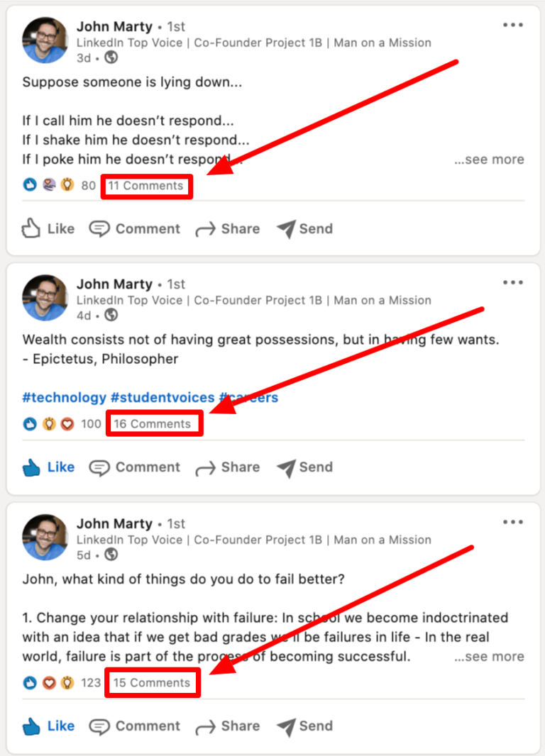Click Comment icon on the fail better post
This screenshot has width=545, height=756.
[99, 726]
